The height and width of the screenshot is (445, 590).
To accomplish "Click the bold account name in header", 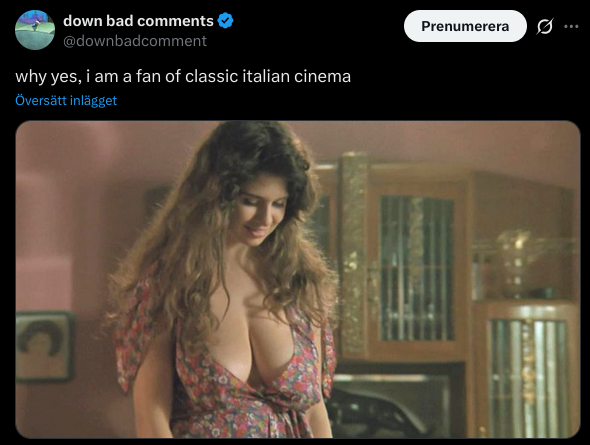I will (138, 21).
